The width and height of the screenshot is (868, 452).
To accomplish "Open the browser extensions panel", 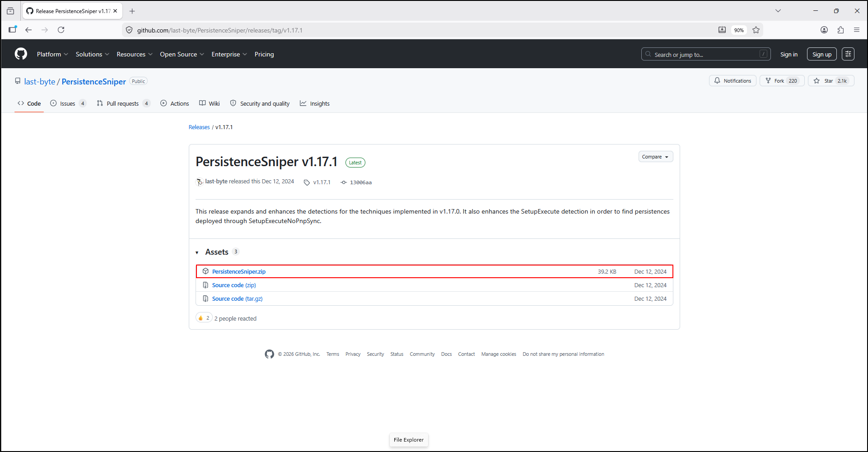I will pos(840,30).
